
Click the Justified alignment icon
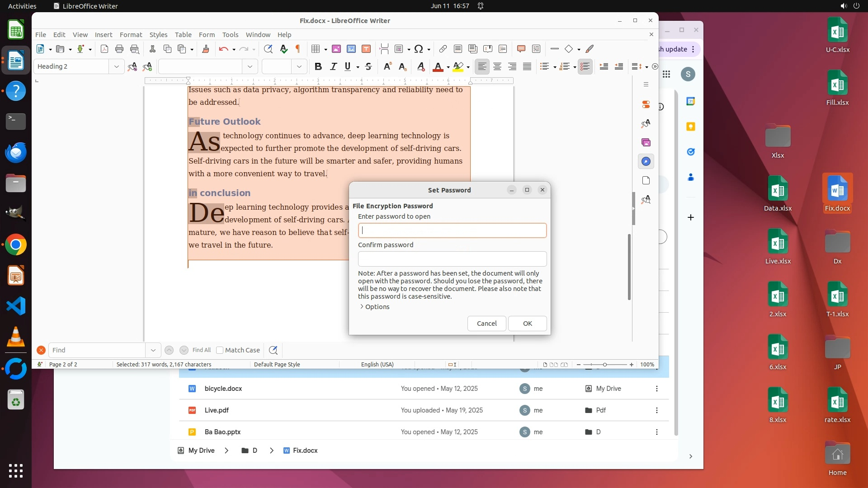[x=527, y=66]
